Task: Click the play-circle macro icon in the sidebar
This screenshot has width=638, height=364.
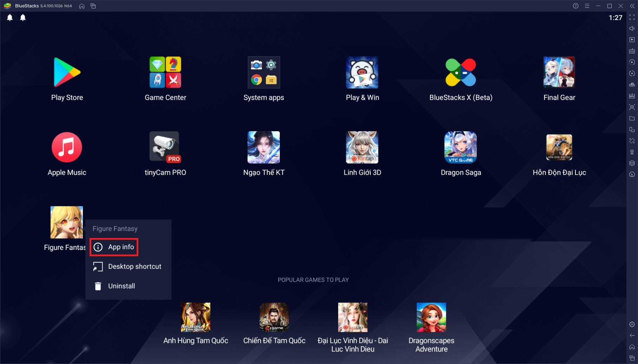Action: point(632,62)
